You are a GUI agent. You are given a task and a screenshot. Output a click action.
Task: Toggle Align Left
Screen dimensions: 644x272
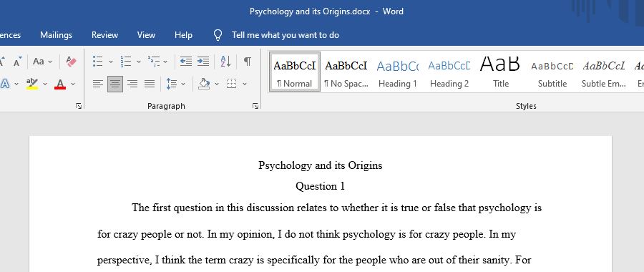tap(97, 84)
